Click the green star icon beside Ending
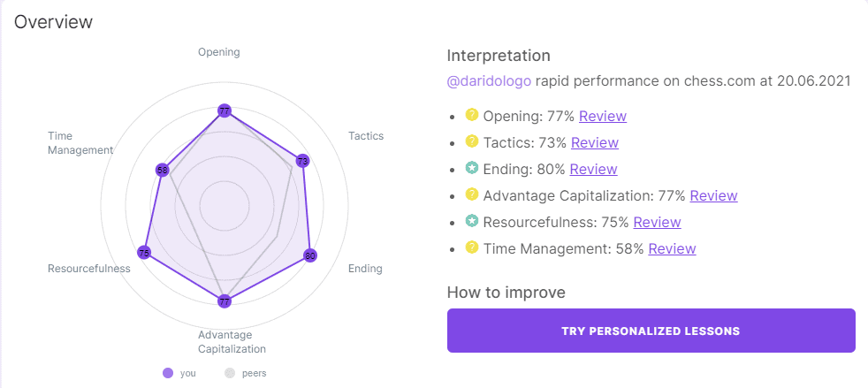Viewport: 868px width, 388px height. click(x=472, y=168)
